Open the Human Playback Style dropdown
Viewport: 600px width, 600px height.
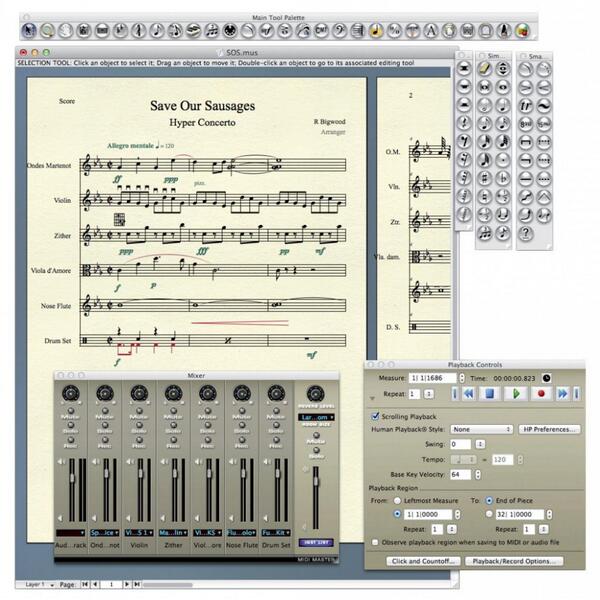pyautogui.click(x=481, y=429)
